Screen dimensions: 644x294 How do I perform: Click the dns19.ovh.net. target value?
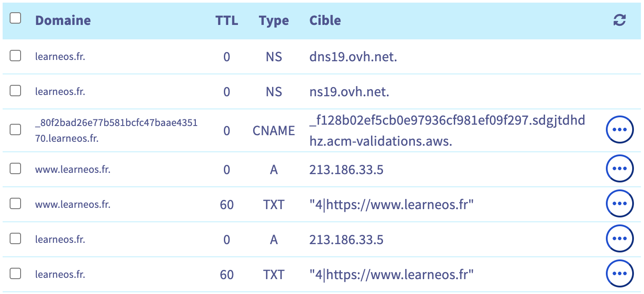pyautogui.click(x=353, y=57)
